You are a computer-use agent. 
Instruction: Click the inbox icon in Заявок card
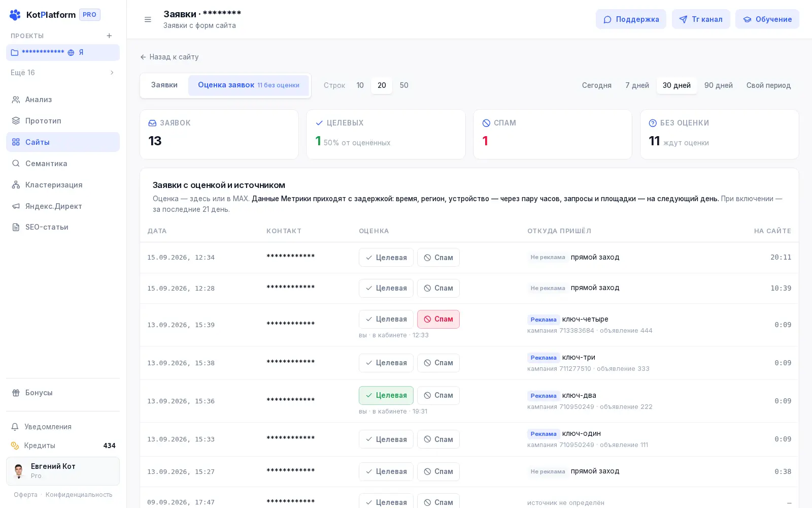[152, 123]
